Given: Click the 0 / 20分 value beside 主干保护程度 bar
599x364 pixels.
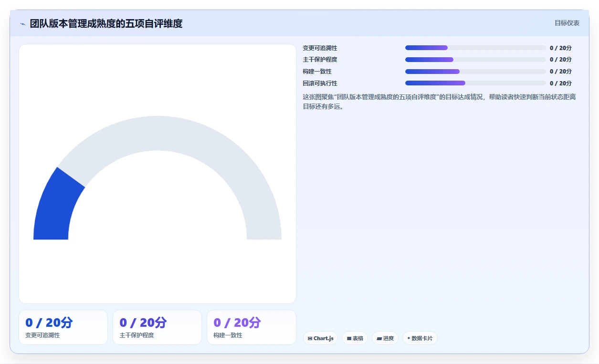Looking at the screenshot, I should [x=561, y=60].
